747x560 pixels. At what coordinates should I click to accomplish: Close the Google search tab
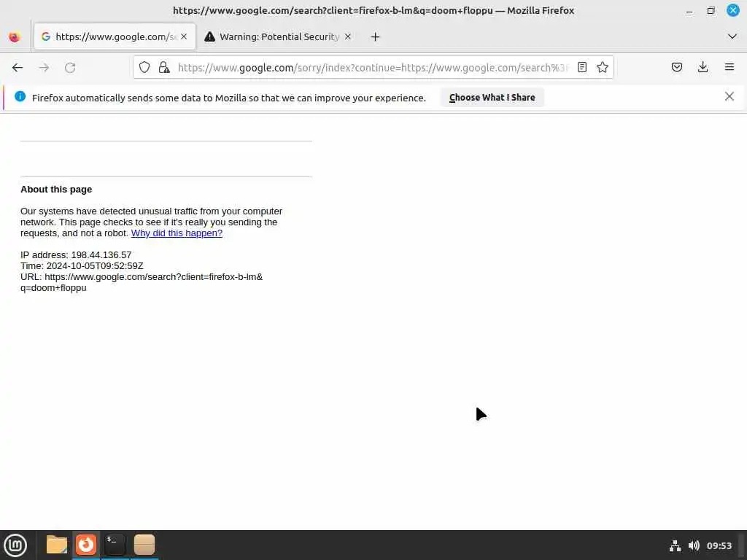(x=184, y=36)
